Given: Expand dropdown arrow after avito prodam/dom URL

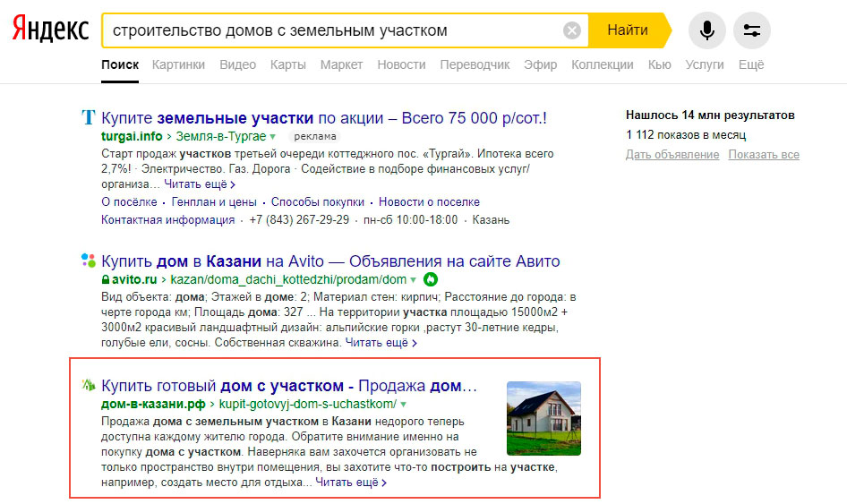Looking at the screenshot, I should (413, 280).
